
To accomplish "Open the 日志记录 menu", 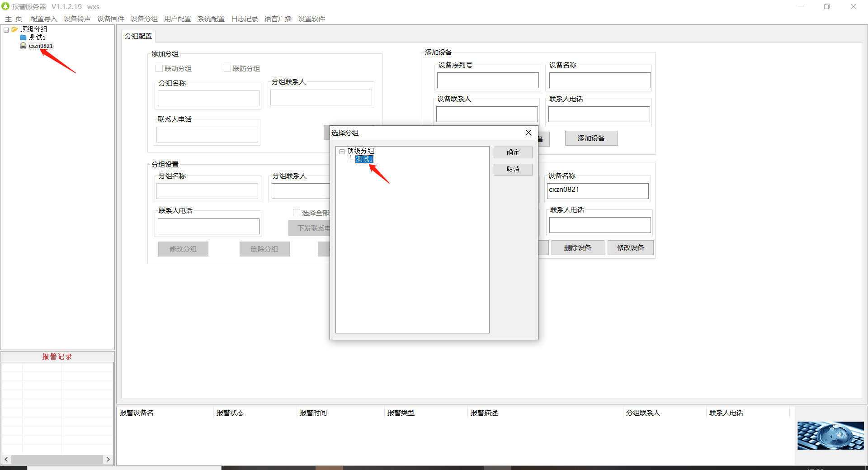I will [245, 19].
